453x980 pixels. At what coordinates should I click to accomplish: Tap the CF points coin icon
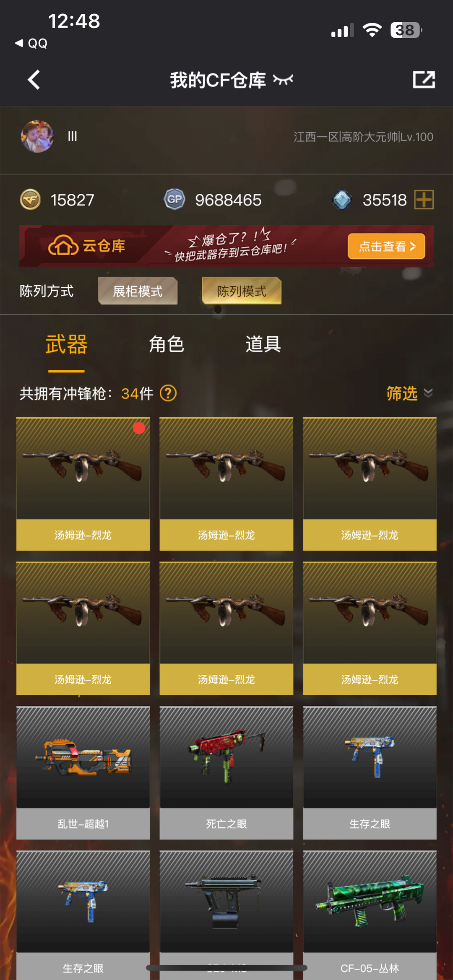[30, 200]
